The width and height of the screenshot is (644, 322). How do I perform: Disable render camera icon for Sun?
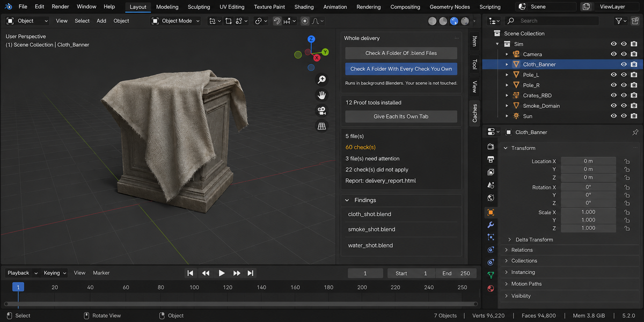point(634,116)
